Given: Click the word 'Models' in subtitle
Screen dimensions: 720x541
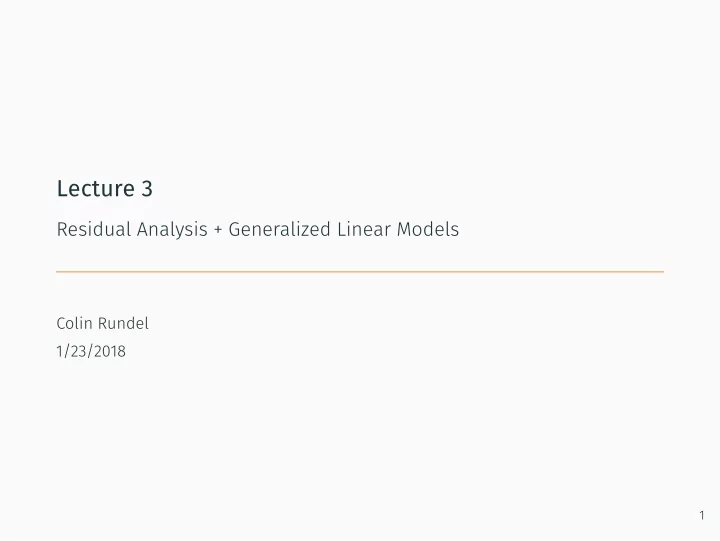Looking at the screenshot, I should click(428, 229).
